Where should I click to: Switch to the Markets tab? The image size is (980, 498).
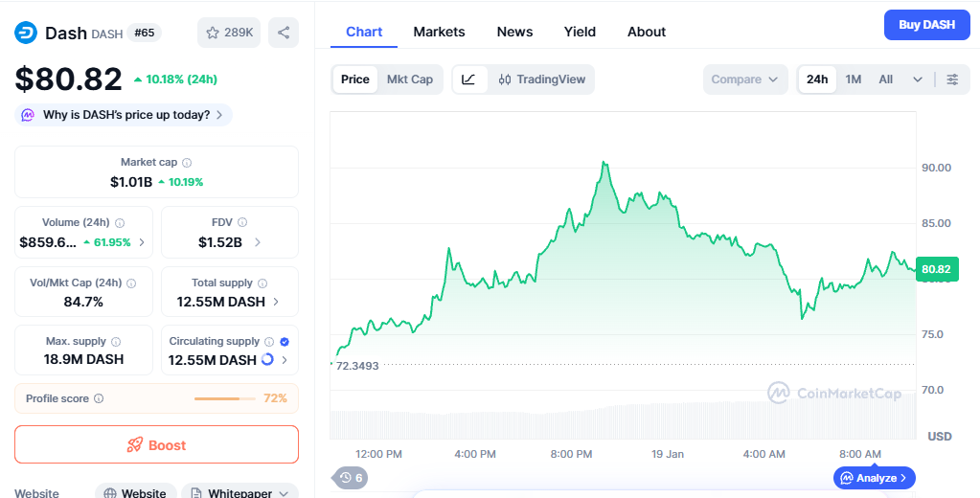pos(439,32)
